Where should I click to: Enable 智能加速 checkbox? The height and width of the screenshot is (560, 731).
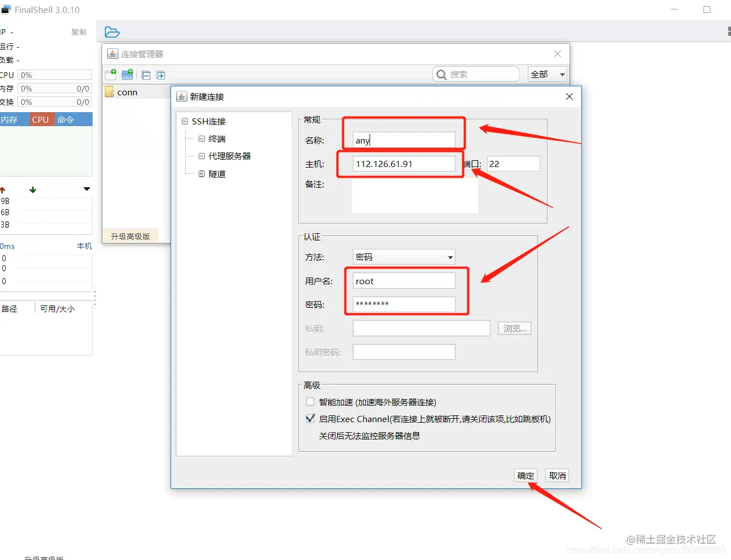pos(310,402)
